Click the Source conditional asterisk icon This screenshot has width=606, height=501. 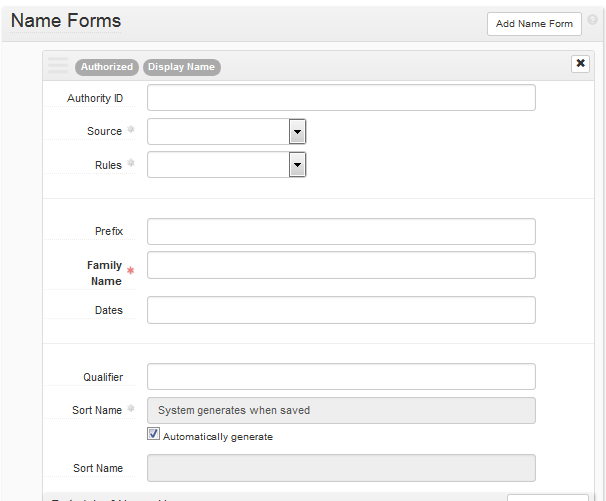pos(131,129)
